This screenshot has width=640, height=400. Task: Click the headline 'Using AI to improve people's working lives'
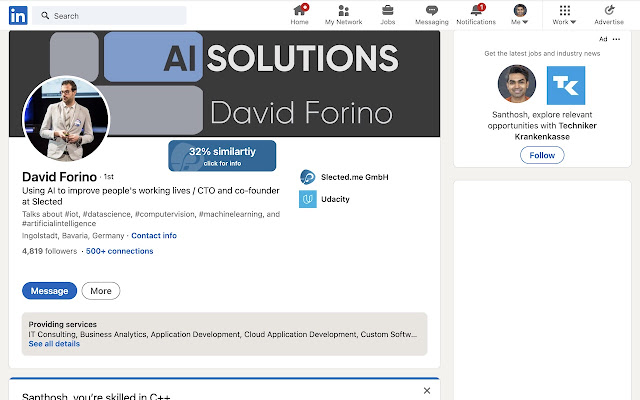coord(151,196)
